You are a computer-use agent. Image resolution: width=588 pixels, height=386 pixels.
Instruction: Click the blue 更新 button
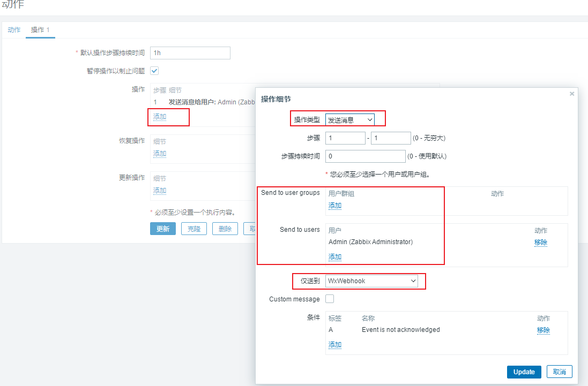(162, 228)
